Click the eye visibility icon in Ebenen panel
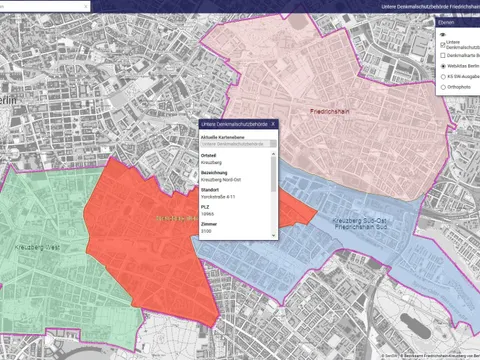 coord(443,35)
